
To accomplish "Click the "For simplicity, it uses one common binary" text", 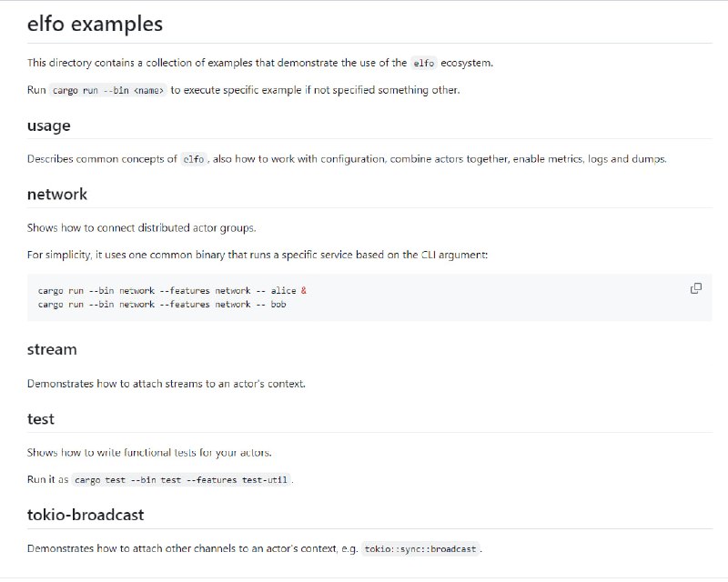I will click(x=258, y=255).
